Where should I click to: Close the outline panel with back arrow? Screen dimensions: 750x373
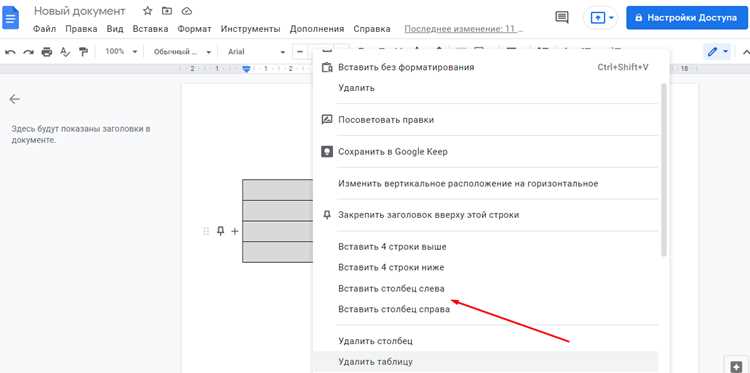click(x=14, y=99)
